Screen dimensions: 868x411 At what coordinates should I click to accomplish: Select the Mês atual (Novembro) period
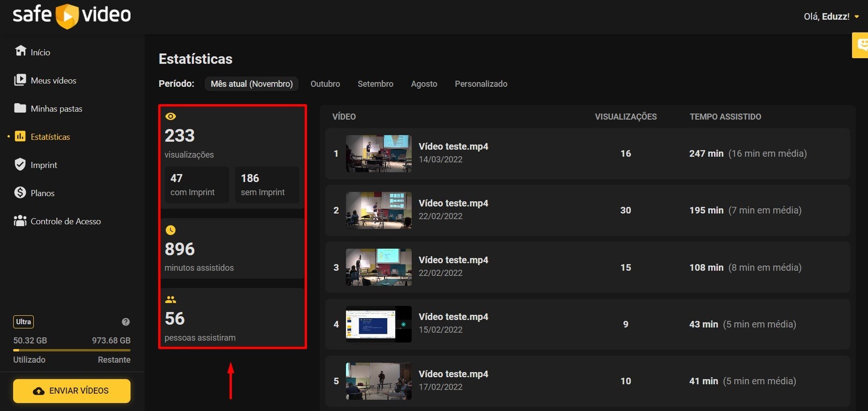click(251, 84)
